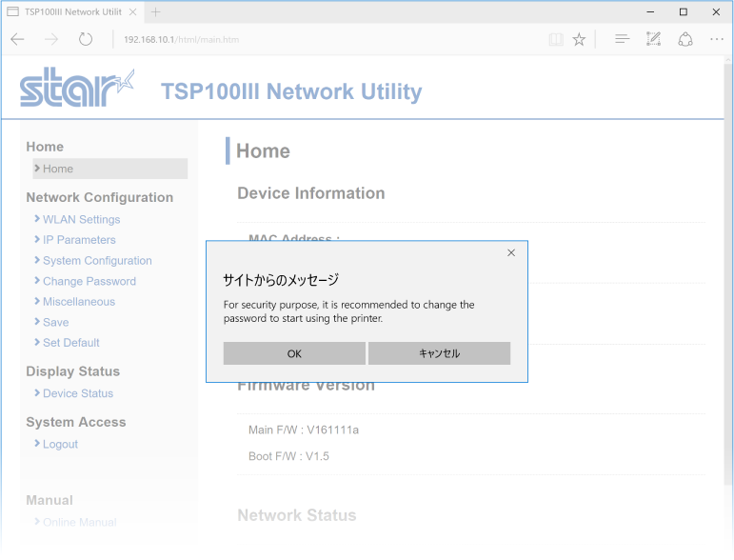The image size is (734, 560).
Task: Click the share icon in toolbar
Action: pyautogui.click(x=685, y=39)
